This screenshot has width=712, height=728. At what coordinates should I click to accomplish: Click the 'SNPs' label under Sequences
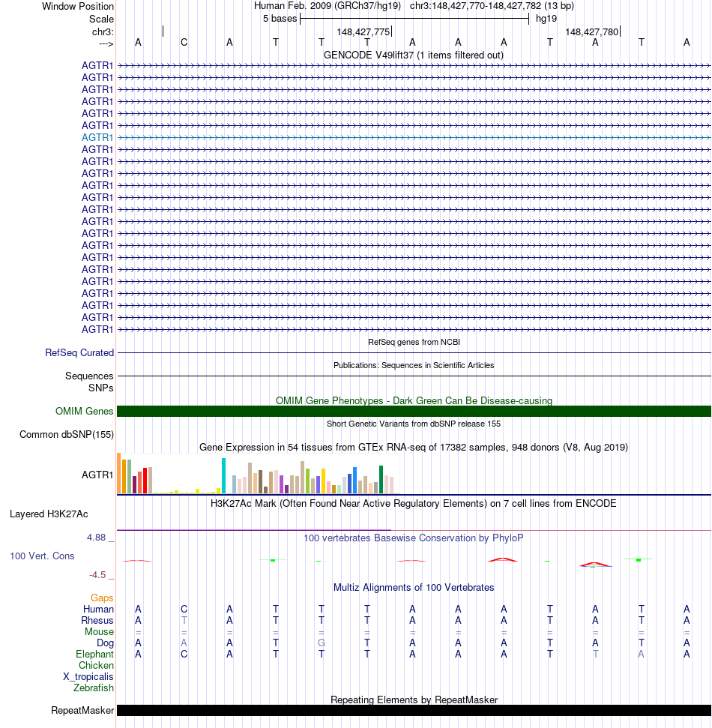pos(100,388)
